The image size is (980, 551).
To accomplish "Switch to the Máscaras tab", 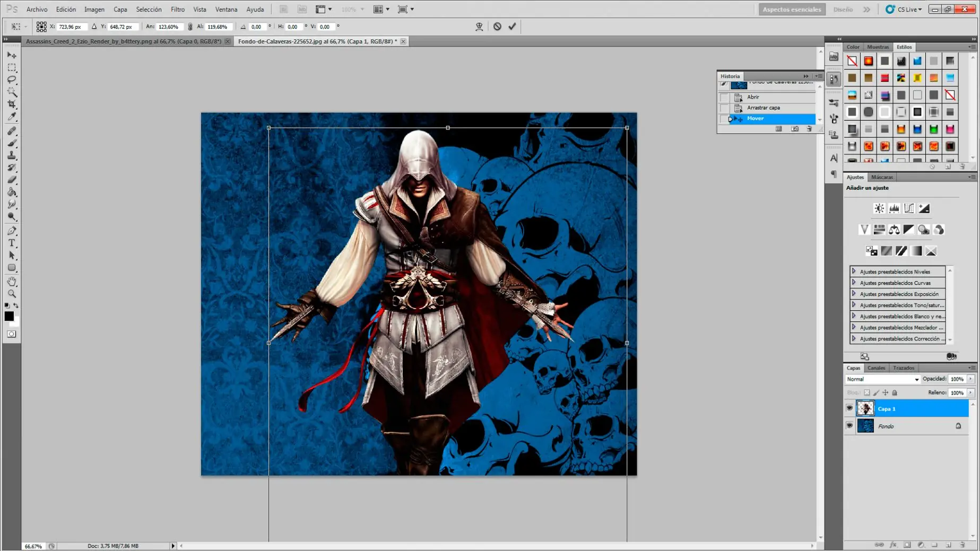I will click(882, 177).
